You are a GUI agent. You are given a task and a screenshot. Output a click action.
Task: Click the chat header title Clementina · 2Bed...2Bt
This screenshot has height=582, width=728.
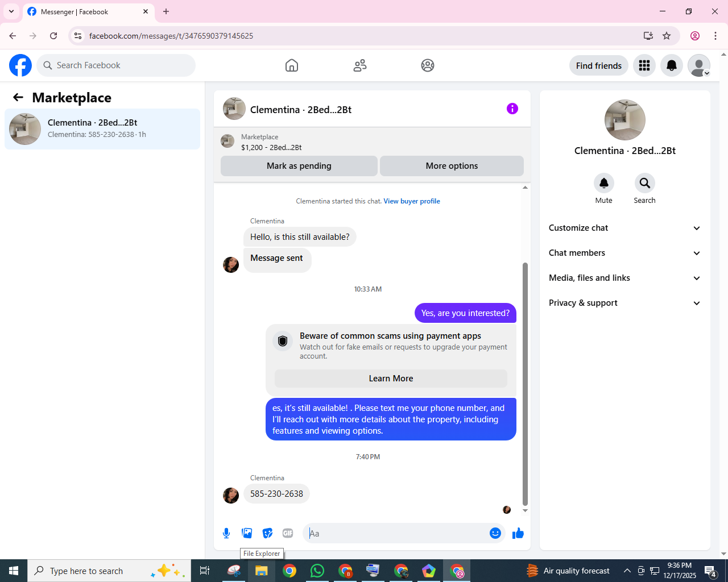[301, 110]
